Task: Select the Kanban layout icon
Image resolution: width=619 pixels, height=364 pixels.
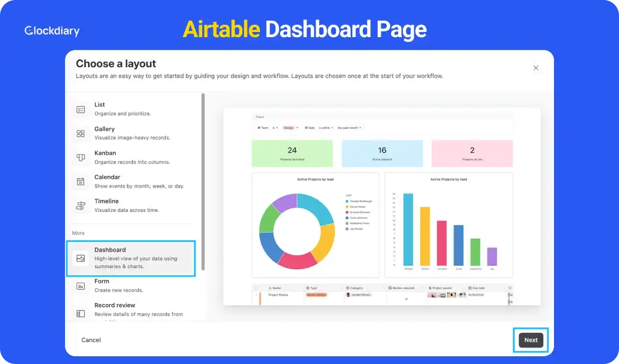Action: pos(80,158)
